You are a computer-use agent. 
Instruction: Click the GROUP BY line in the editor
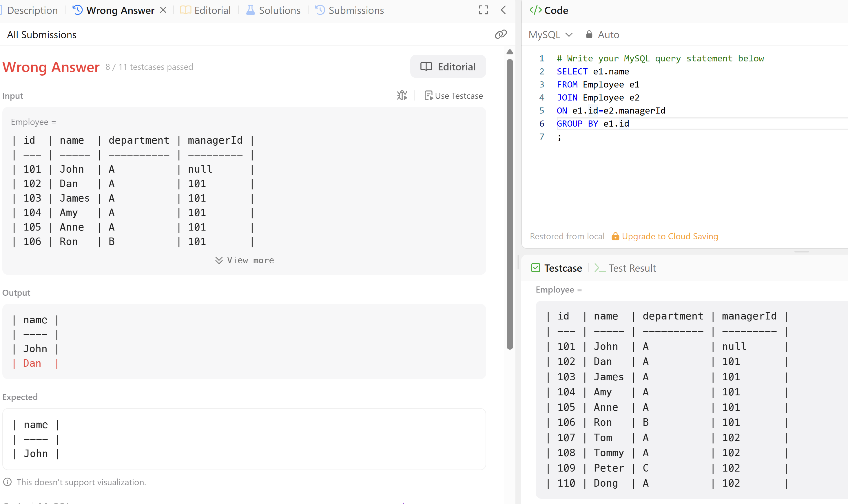593,124
